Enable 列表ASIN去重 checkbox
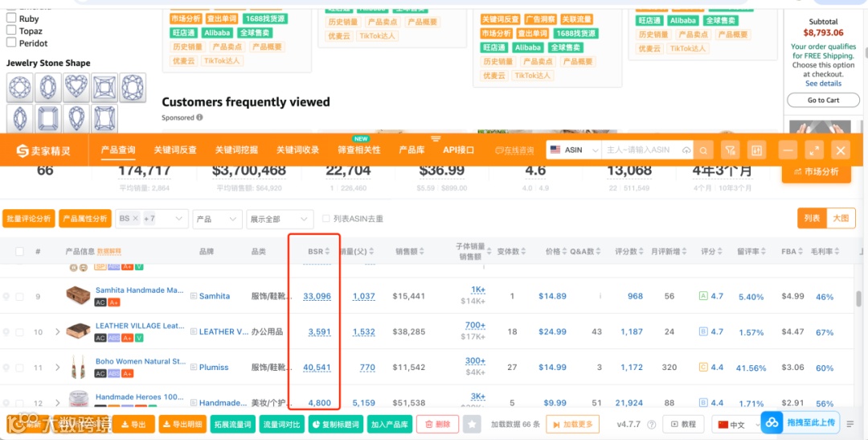868x440 pixels. click(326, 219)
